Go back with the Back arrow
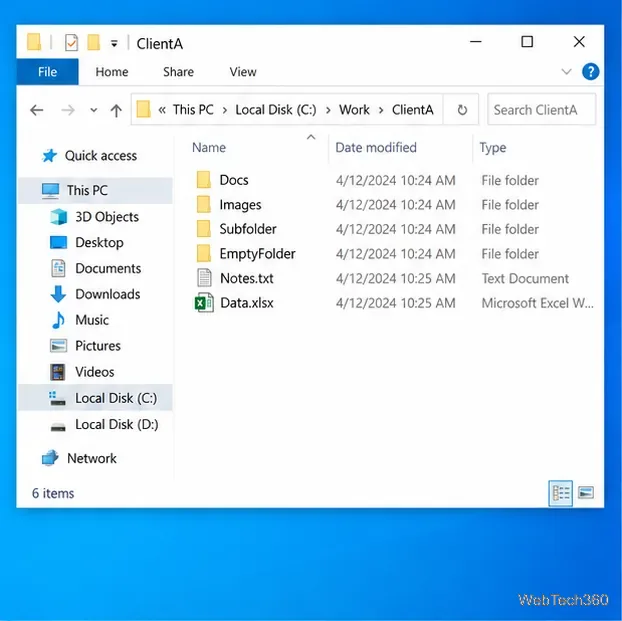The image size is (622, 621). [x=37, y=110]
